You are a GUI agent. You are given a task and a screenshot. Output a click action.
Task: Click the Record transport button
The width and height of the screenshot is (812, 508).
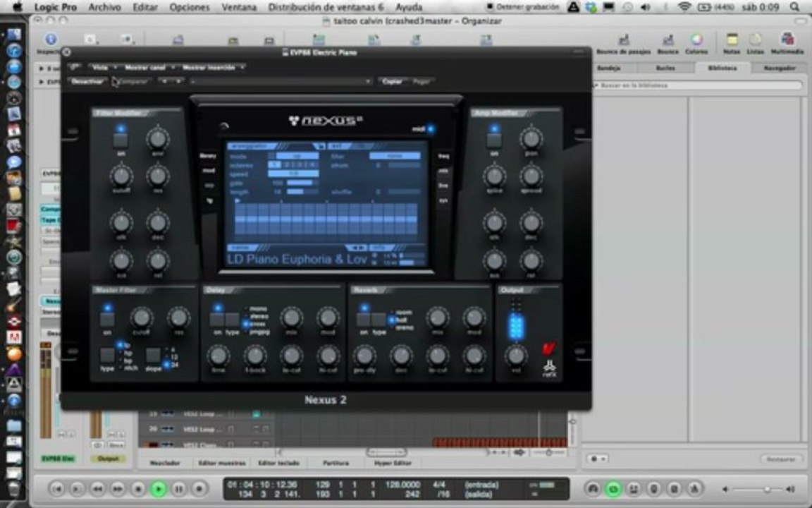[199, 489]
